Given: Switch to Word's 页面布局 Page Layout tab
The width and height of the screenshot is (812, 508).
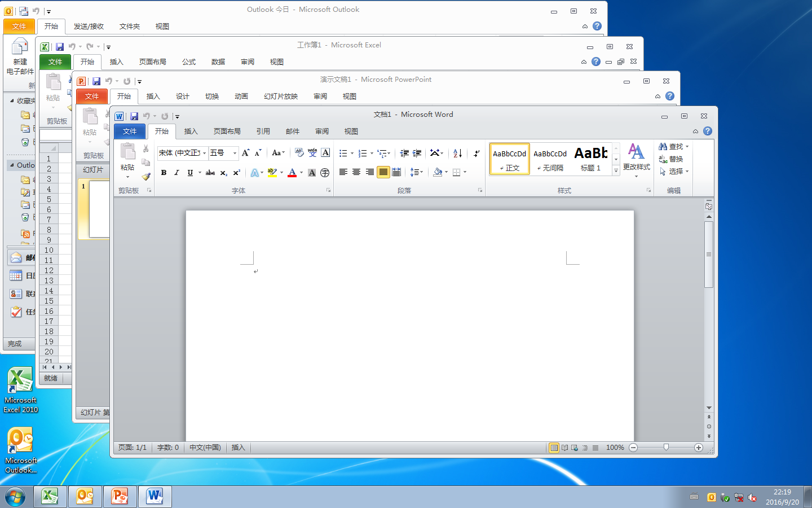Looking at the screenshot, I should 227,132.
